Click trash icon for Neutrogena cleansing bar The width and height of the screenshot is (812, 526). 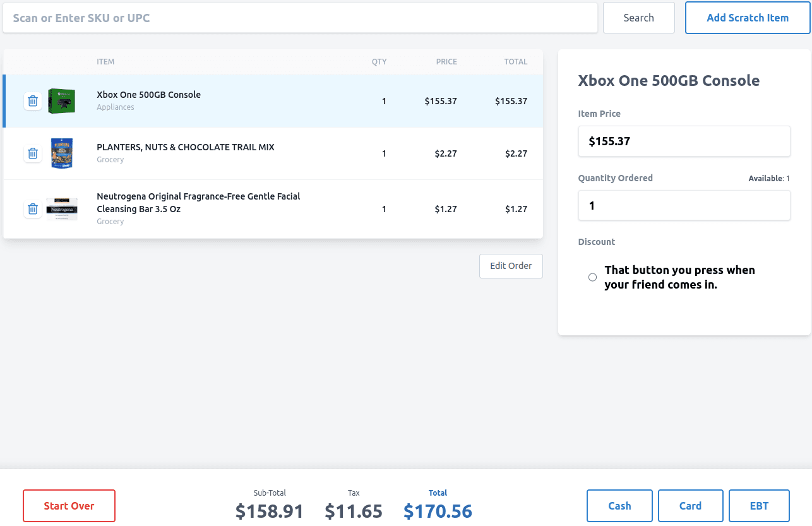pyautogui.click(x=33, y=209)
